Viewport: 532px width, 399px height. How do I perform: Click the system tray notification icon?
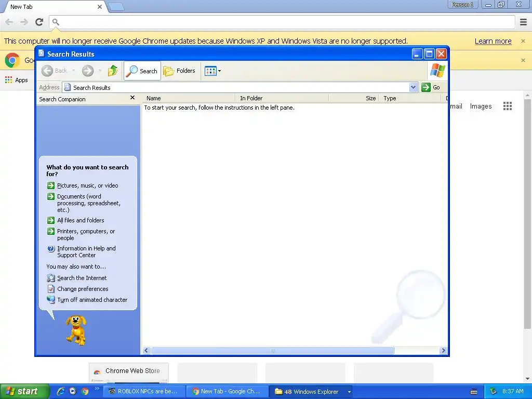tap(493, 392)
